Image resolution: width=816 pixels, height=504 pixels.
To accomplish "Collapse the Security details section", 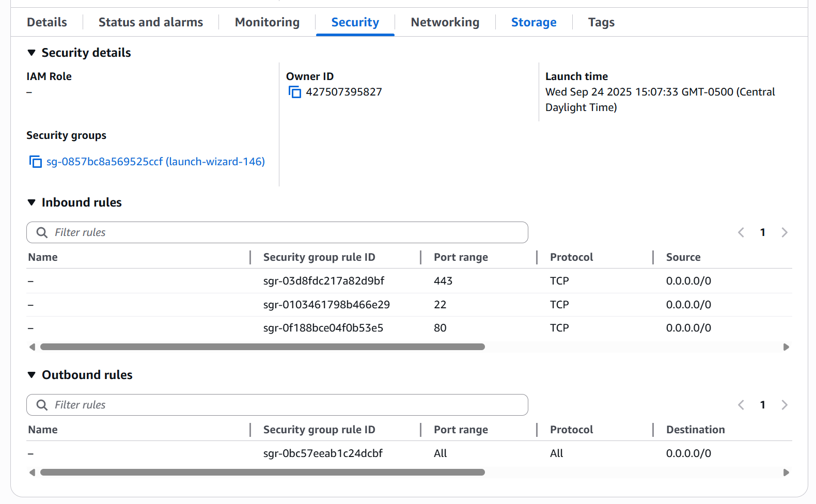I will [x=32, y=53].
